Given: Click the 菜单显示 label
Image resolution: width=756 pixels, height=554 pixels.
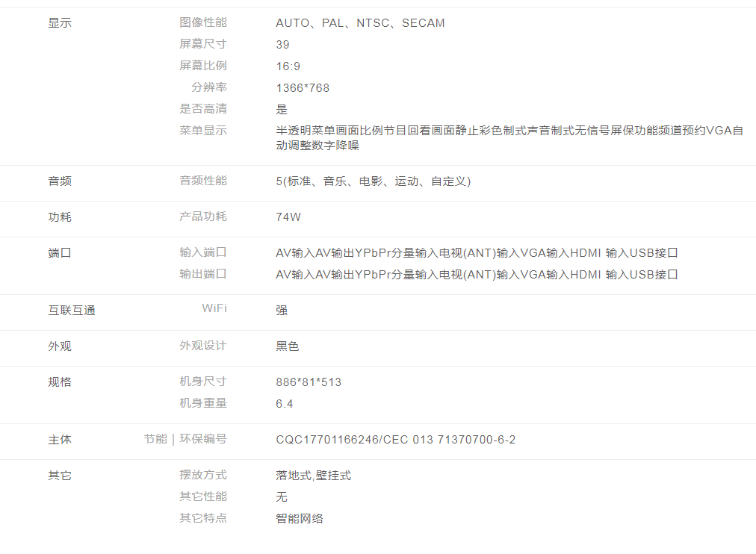Looking at the screenshot, I should [202, 131].
